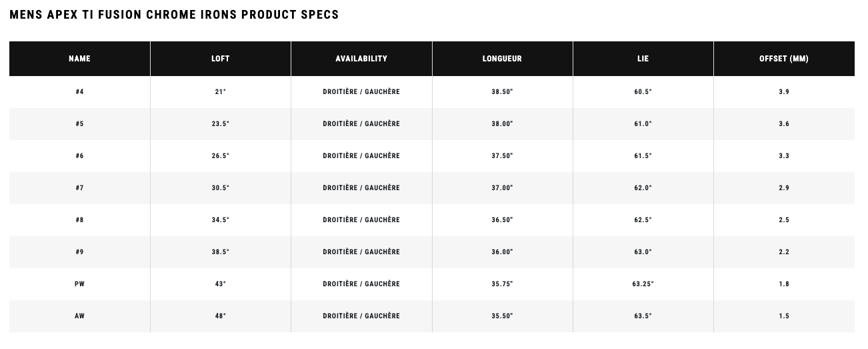Select the 2.2 offset value
The width and height of the screenshot is (868, 349).
point(784,252)
